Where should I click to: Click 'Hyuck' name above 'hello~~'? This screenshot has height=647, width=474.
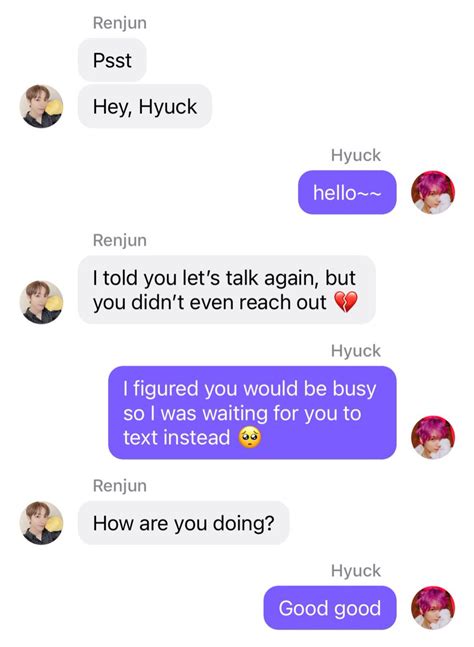(356, 155)
